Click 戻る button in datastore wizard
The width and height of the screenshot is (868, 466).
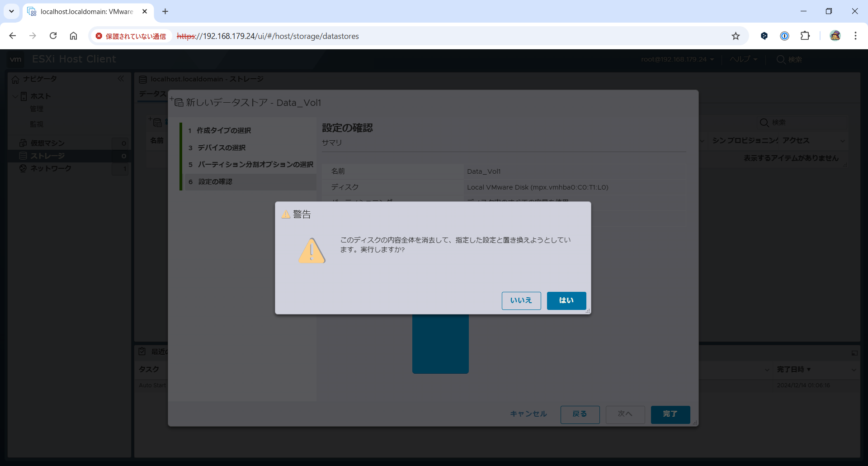coord(580,414)
